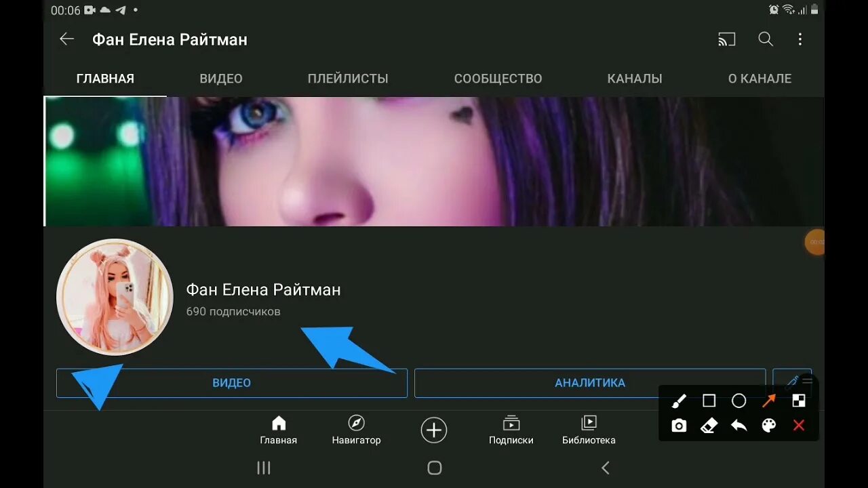
Task: Undo last drawing with back arrow
Action: pos(739,426)
